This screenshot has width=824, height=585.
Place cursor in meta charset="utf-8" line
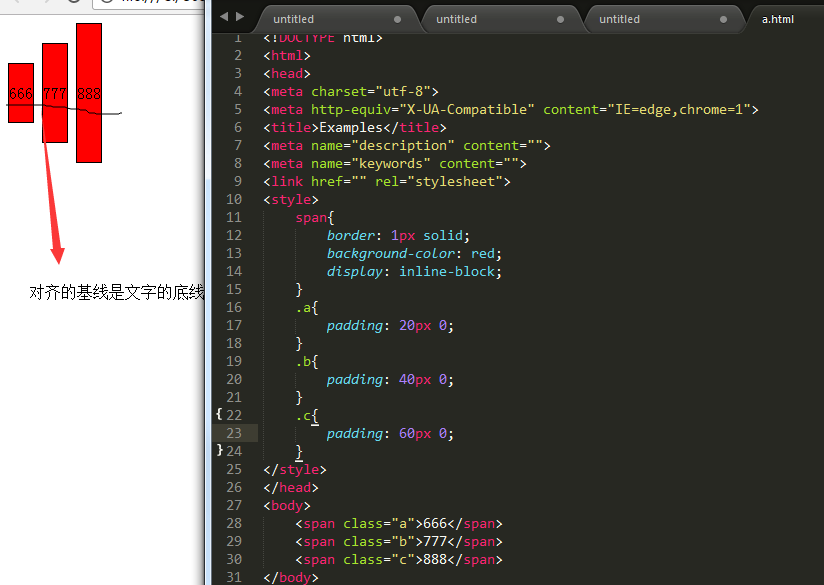click(x=351, y=91)
